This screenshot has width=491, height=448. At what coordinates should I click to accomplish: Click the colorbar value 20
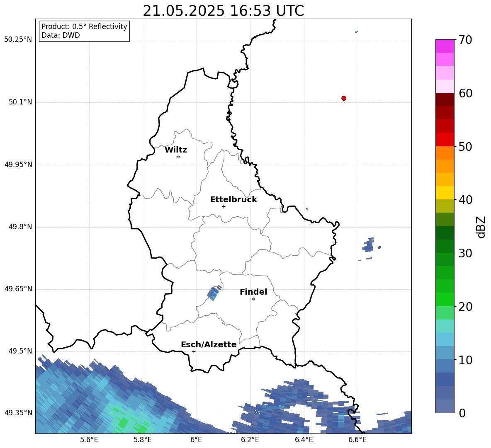coord(465,307)
